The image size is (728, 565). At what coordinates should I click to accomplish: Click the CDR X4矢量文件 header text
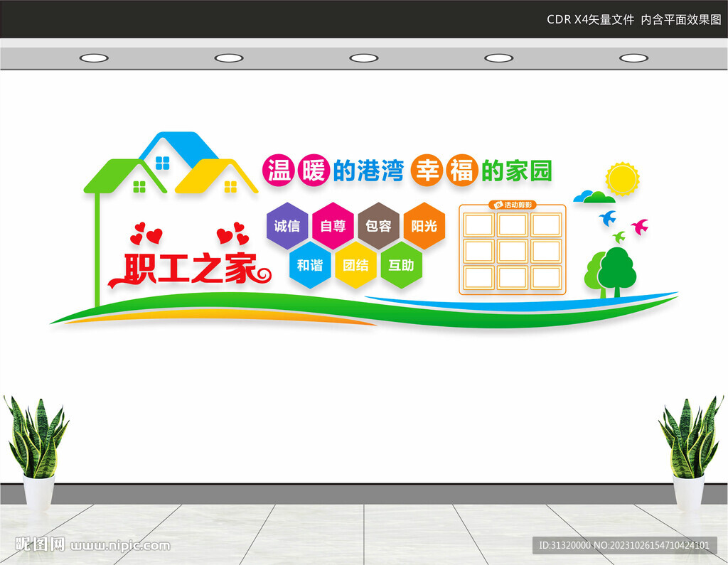590,19
